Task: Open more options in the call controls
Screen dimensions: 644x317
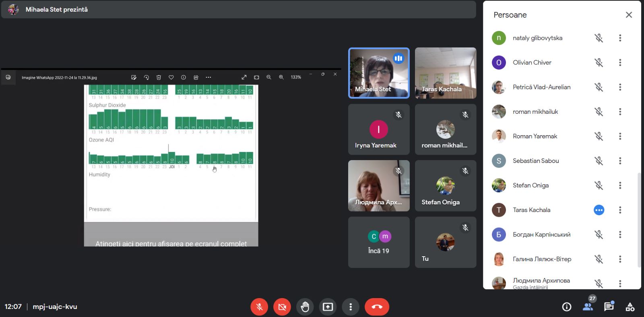Action: click(351, 307)
